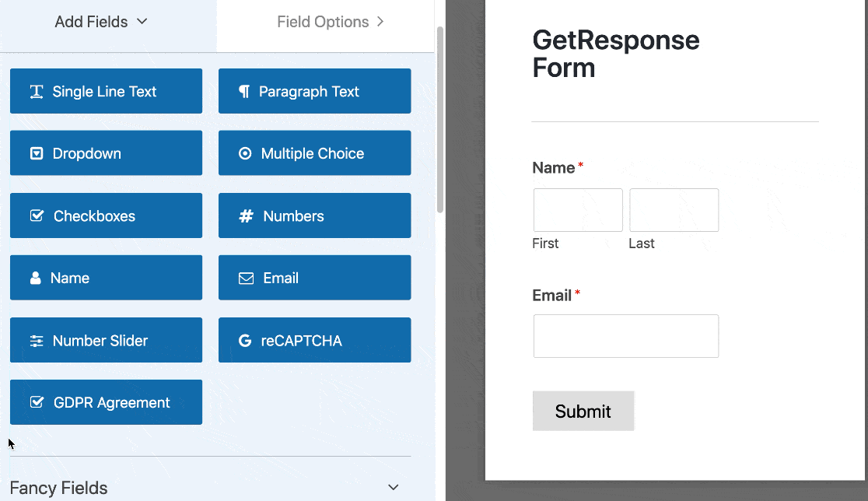Add a GDPR Agreement field

pyautogui.click(x=106, y=402)
